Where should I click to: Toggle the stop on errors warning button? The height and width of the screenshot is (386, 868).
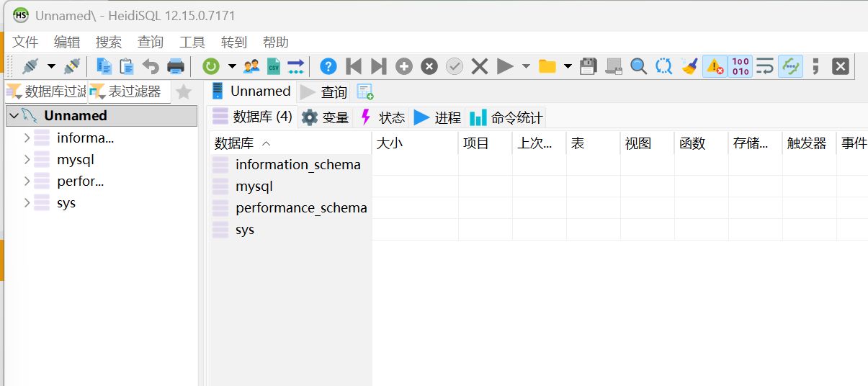(715, 66)
